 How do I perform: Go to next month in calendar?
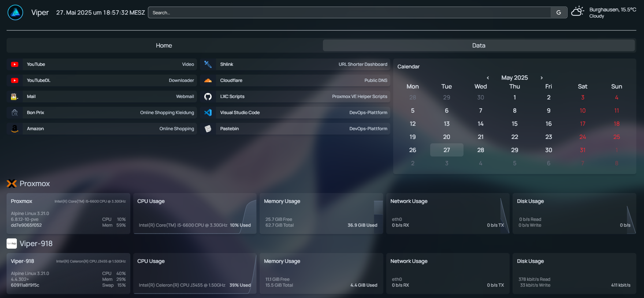[541, 78]
